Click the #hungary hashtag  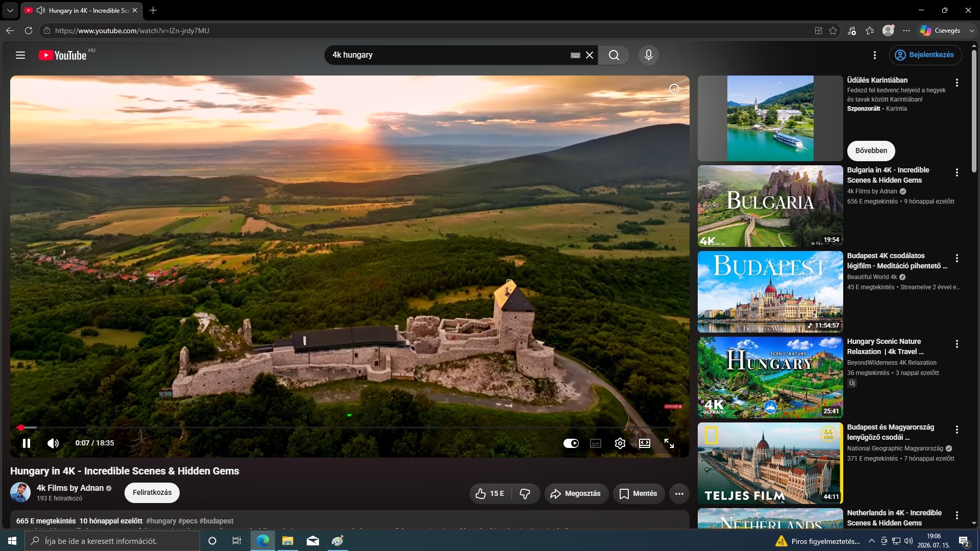[x=161, y=521]
